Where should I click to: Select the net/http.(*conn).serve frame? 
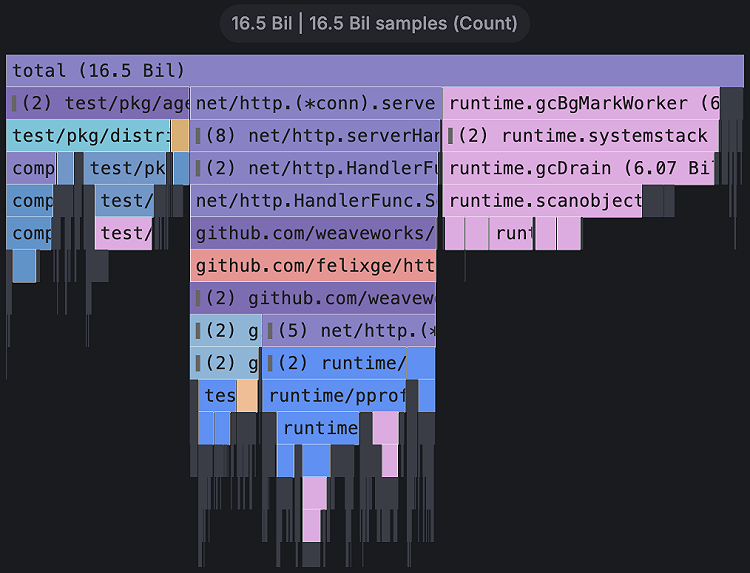click(x=315, y=103)
